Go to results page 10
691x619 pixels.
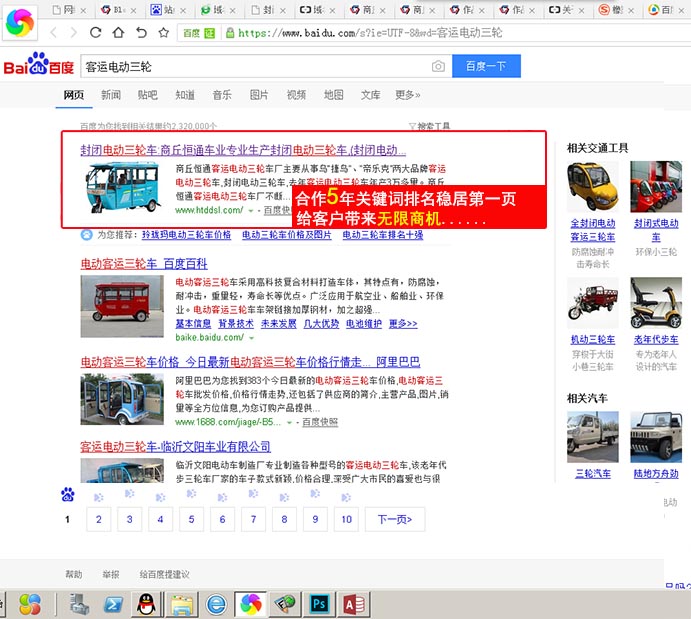click(346, 519)
